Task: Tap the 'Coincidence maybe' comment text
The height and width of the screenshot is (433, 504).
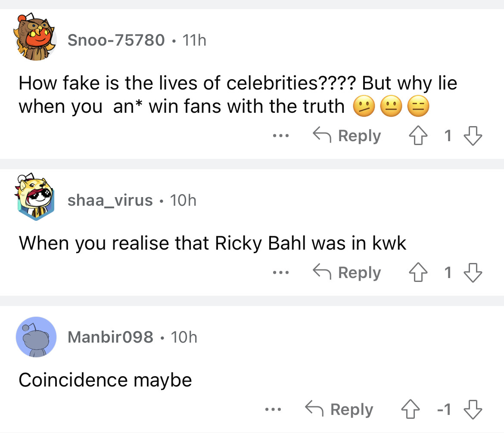Action: pyautogui.click(x=105, y=380)
